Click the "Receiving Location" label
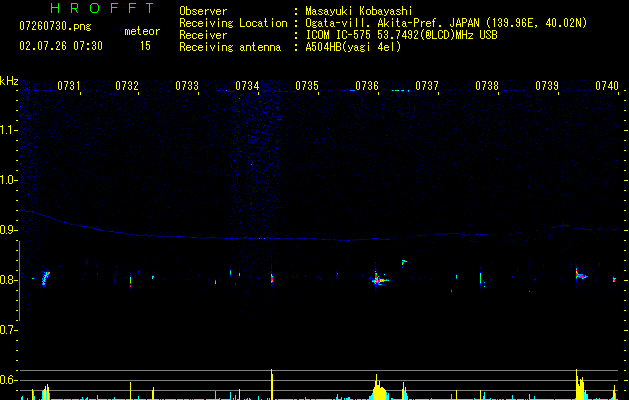The width and height of the screenshot is (629, 400). (x=233, y=23)
